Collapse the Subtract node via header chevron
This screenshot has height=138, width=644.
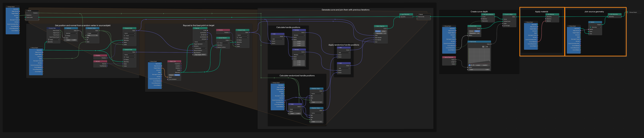66,28
